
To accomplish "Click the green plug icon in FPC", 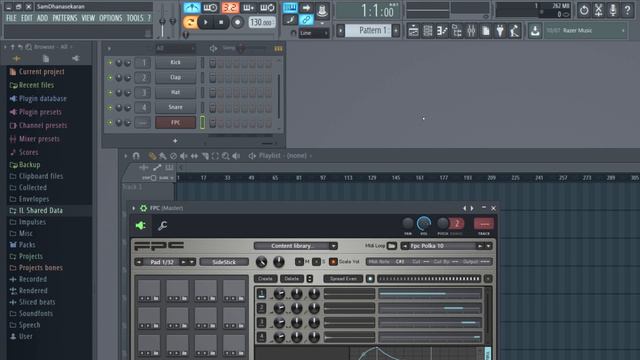I will click(140, 225).
